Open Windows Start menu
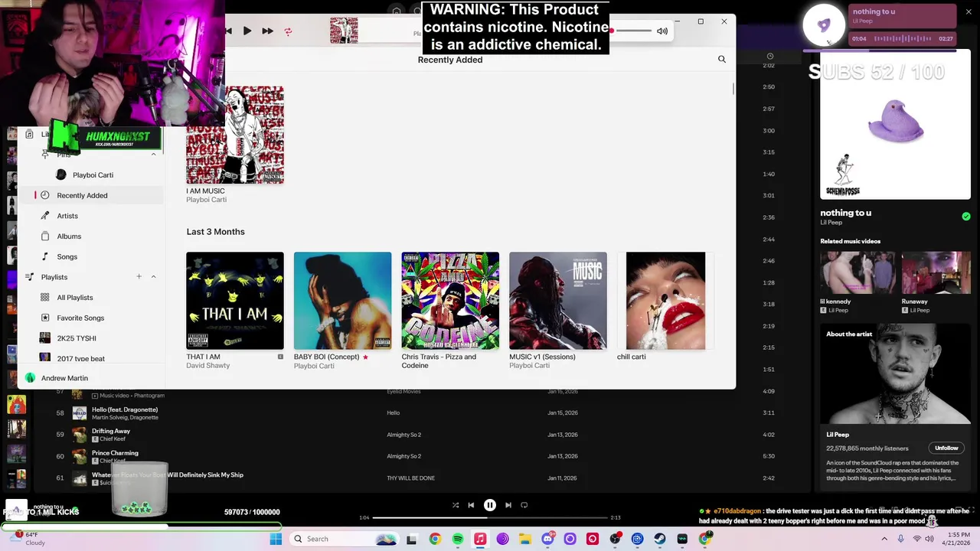 point(276,539)
